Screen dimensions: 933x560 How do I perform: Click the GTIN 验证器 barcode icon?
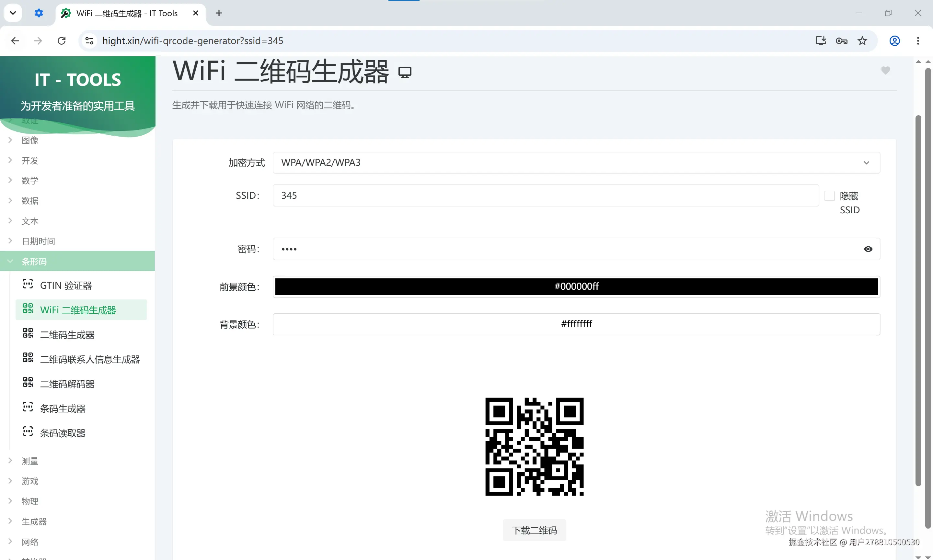pos(28,284)
